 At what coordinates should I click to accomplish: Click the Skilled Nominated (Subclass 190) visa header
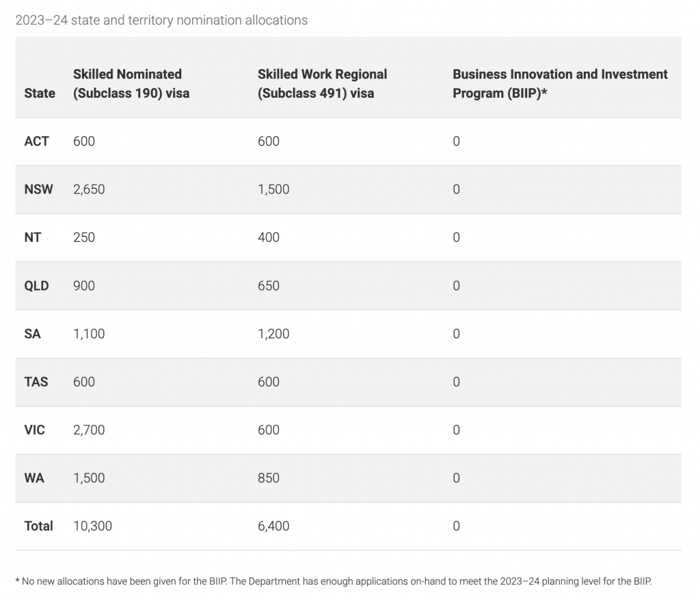131,83
